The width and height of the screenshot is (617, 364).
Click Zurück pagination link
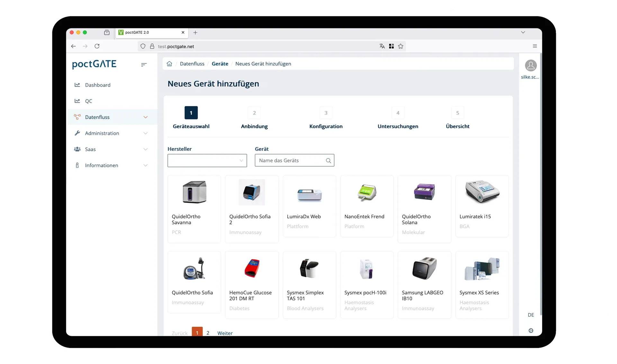tap(179, 333)
